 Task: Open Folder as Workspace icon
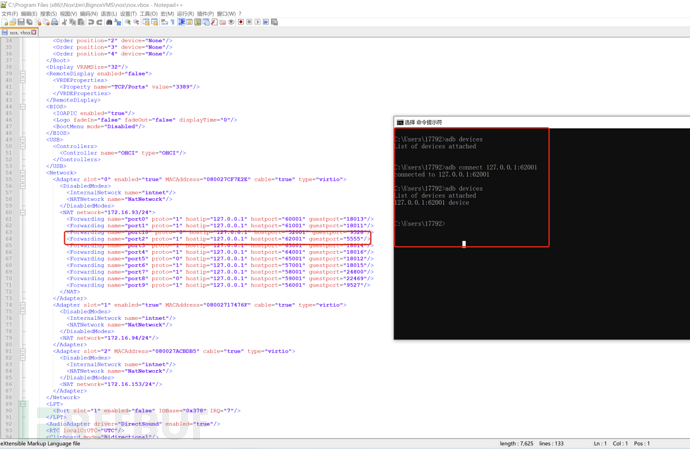click(x=223, y=22)
